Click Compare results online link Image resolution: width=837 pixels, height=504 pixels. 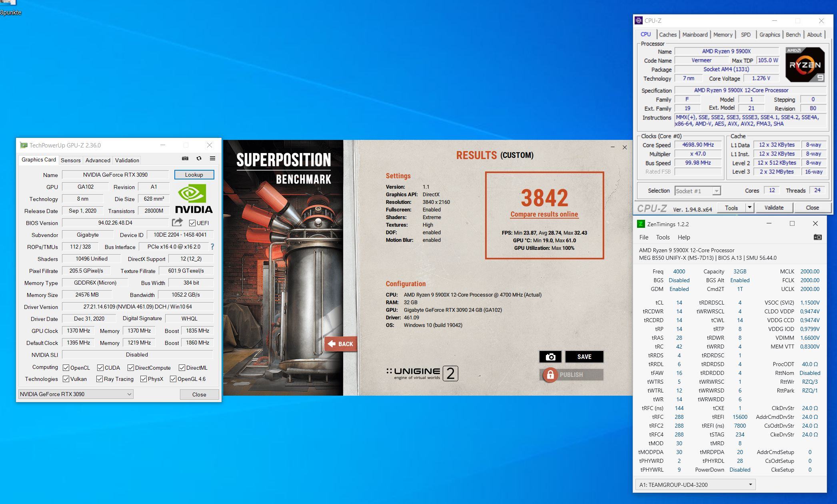point(544,214)
